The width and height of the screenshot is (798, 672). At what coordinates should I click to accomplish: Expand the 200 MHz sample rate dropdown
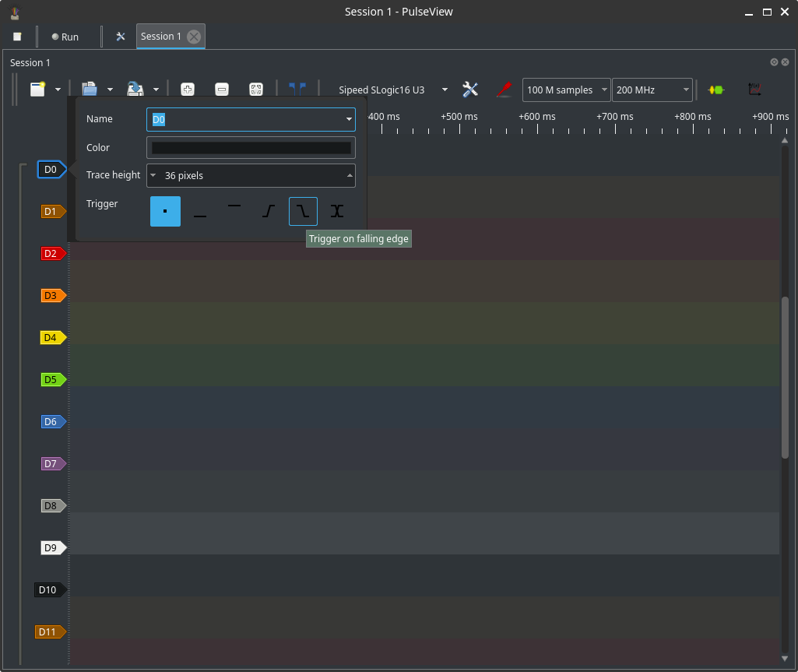tap(652, 90)
